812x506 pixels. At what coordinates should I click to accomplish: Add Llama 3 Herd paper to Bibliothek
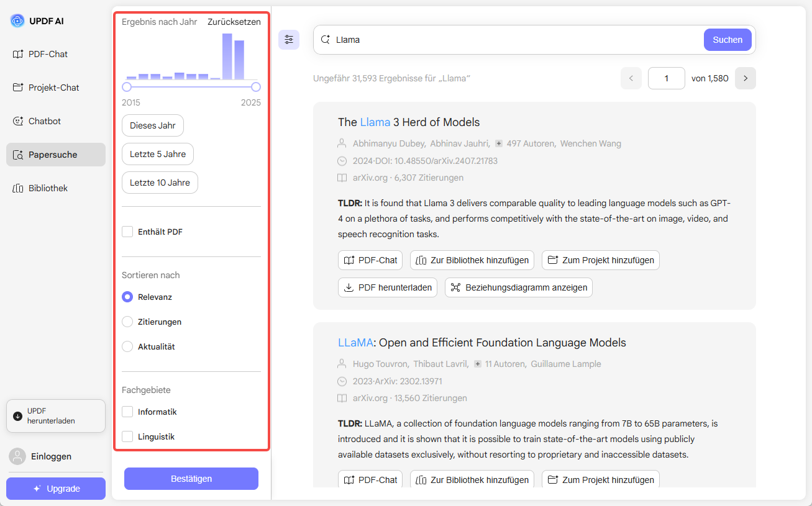[x=472, y=260]
